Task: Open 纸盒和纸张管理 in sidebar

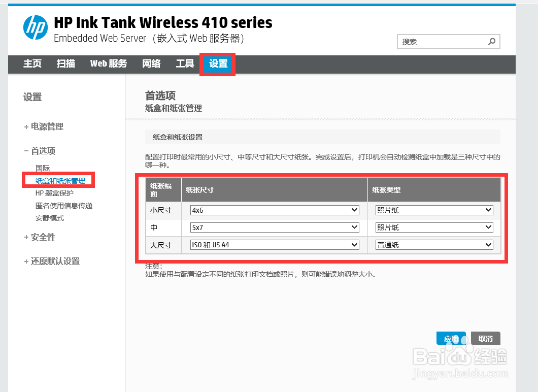Action: pyautogui.click(x=60, y=181)
